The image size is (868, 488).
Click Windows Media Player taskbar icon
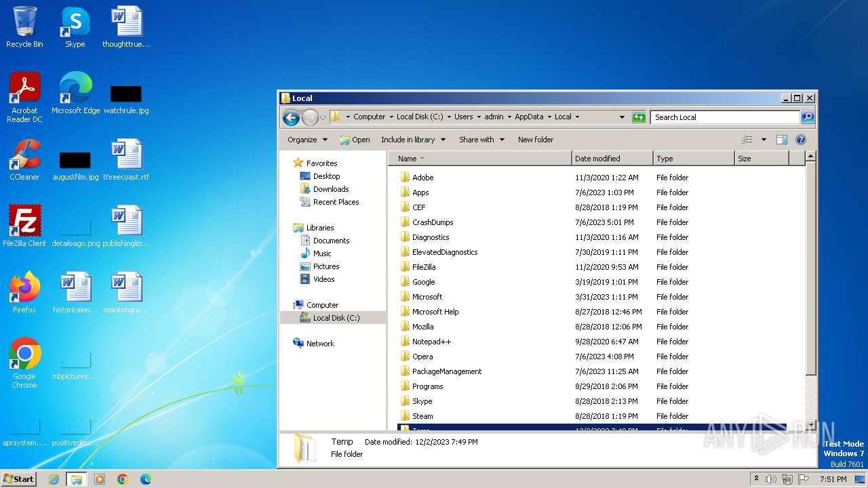[99, 479]
